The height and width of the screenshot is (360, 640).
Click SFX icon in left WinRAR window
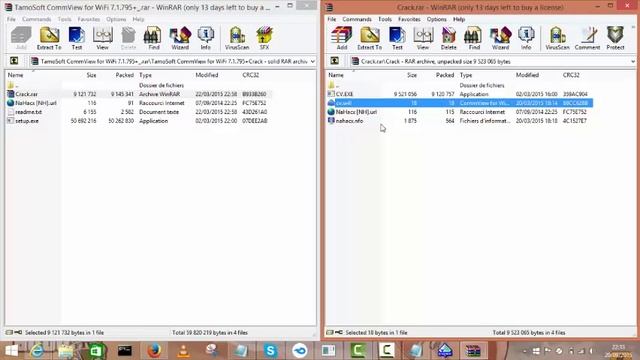pyautogui.click(x=264, y=38)
